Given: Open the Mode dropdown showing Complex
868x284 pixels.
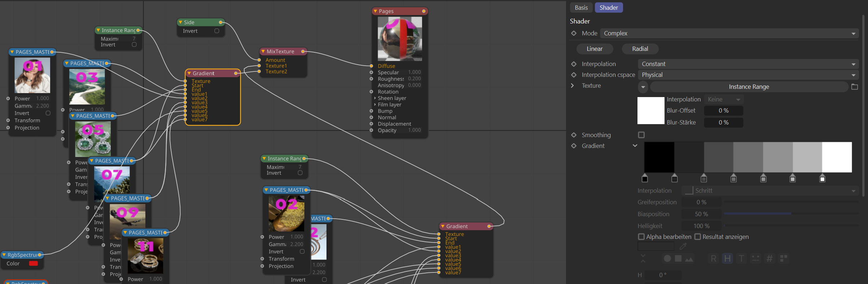Looking at the screenshot, I should pos(729,33).
